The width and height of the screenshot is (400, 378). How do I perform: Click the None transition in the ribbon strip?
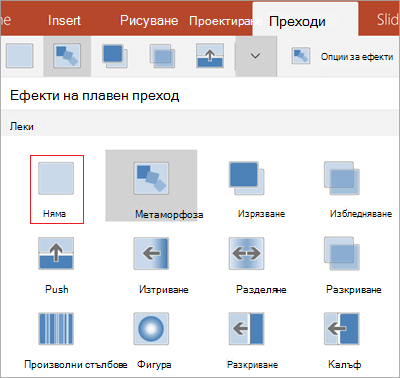(x=20, y=56)
